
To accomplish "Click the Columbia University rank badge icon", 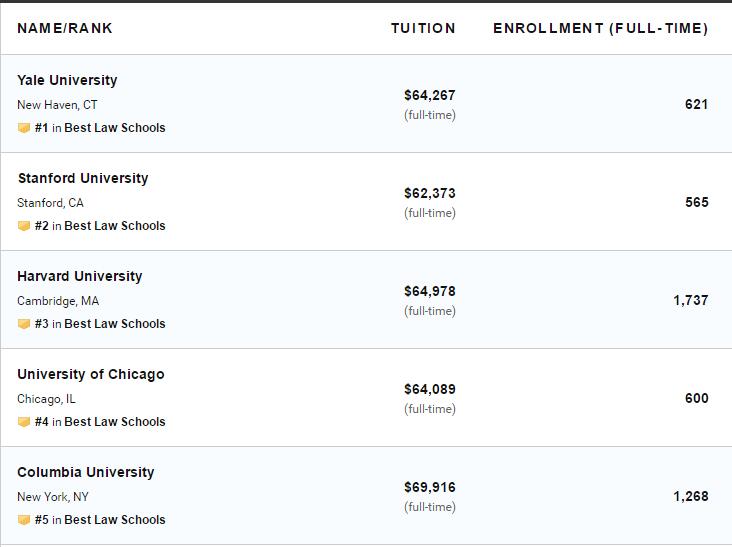I will click(x=24, y=520).
